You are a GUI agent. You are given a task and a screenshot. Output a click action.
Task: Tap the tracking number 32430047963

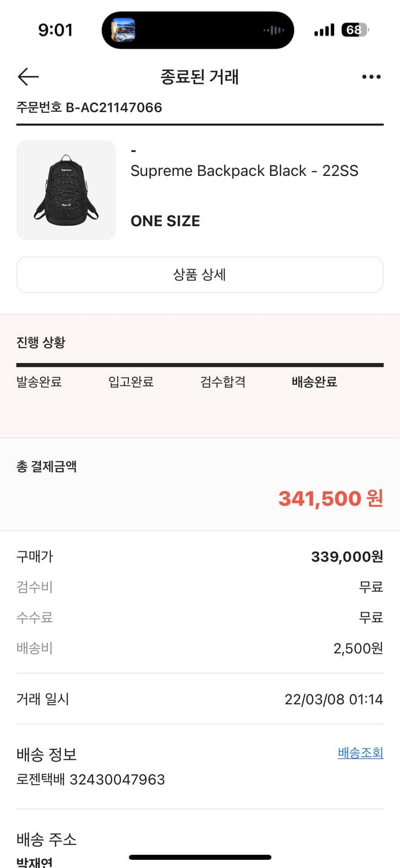(x=117, y=779)
